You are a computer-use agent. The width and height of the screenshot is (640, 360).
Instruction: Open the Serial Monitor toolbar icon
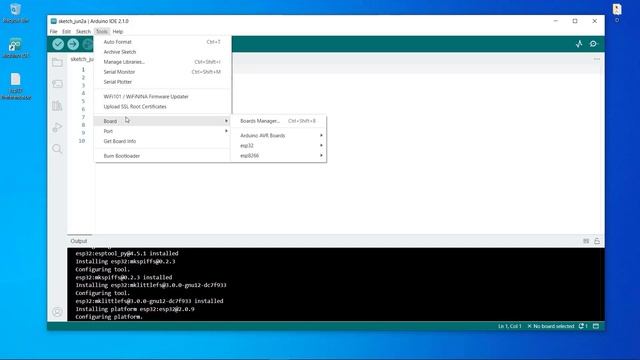pyautogui.click(x=594, y=44)
